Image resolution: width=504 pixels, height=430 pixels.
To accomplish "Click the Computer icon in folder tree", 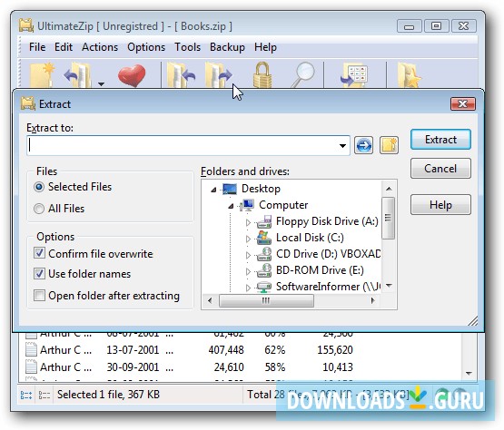I will pos(247,205).
